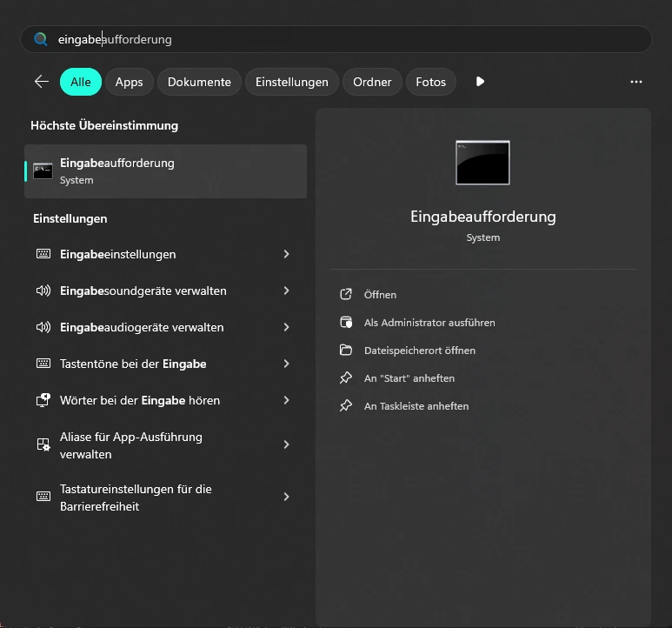672x628 pixels.
Task: Click the pin icon beside An "Start" anheften
Action: pos(346,377)
